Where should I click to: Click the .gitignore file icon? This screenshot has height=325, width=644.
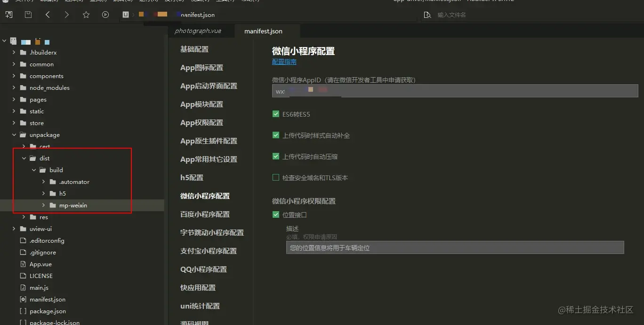click(x=23, y=252)
